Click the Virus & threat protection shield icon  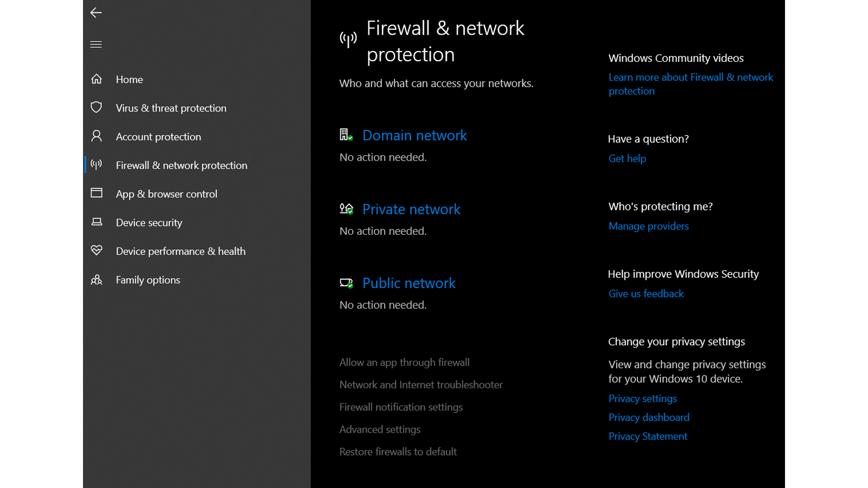97,107
